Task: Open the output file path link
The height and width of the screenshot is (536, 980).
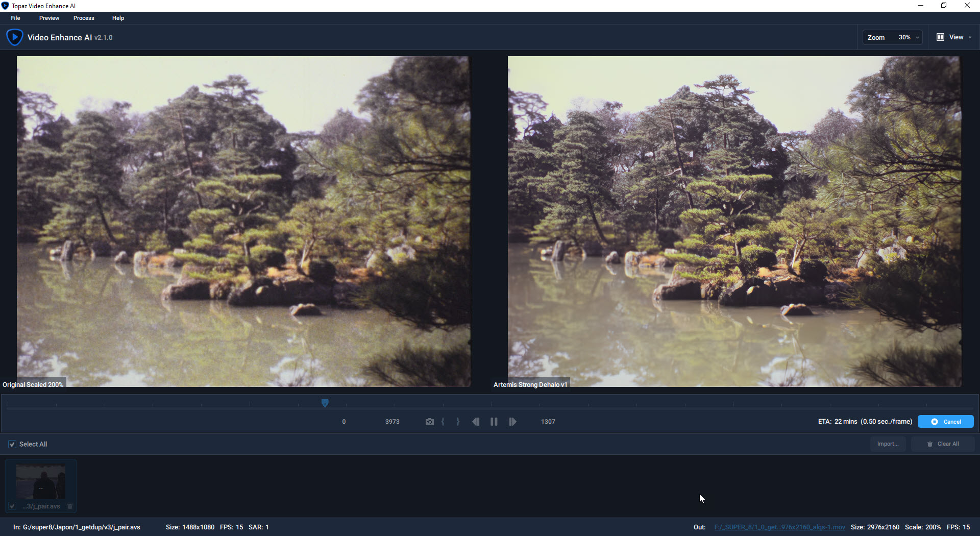Action: [779, 527]
